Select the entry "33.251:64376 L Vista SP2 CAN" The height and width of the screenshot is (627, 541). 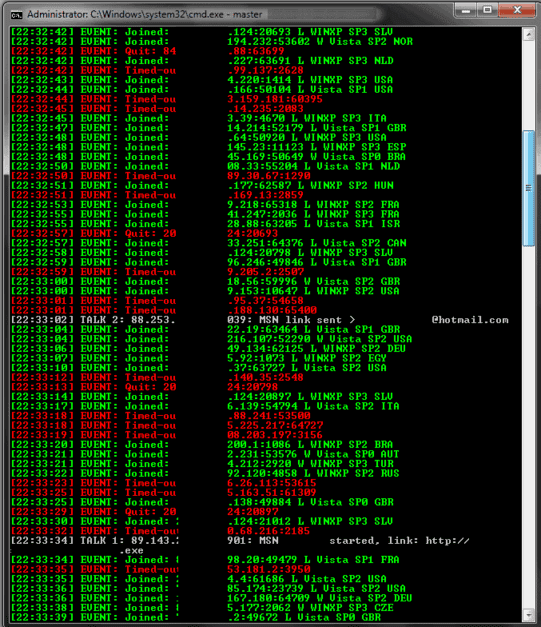pos(317,243)
